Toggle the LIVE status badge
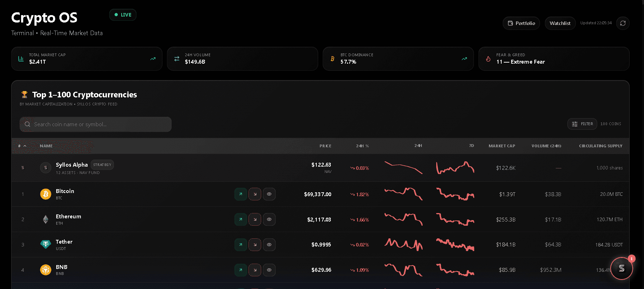The width and height of the screenshot is (644, 289). pos(123,15)
